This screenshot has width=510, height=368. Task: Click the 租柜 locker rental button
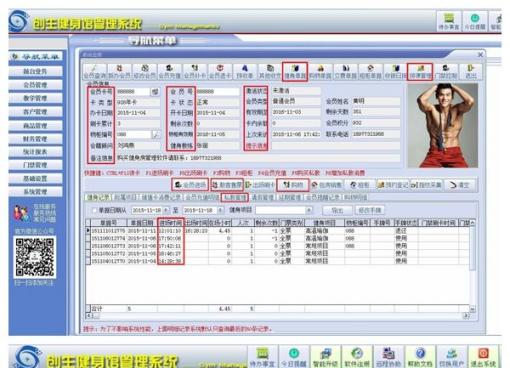tap(360, 185)
